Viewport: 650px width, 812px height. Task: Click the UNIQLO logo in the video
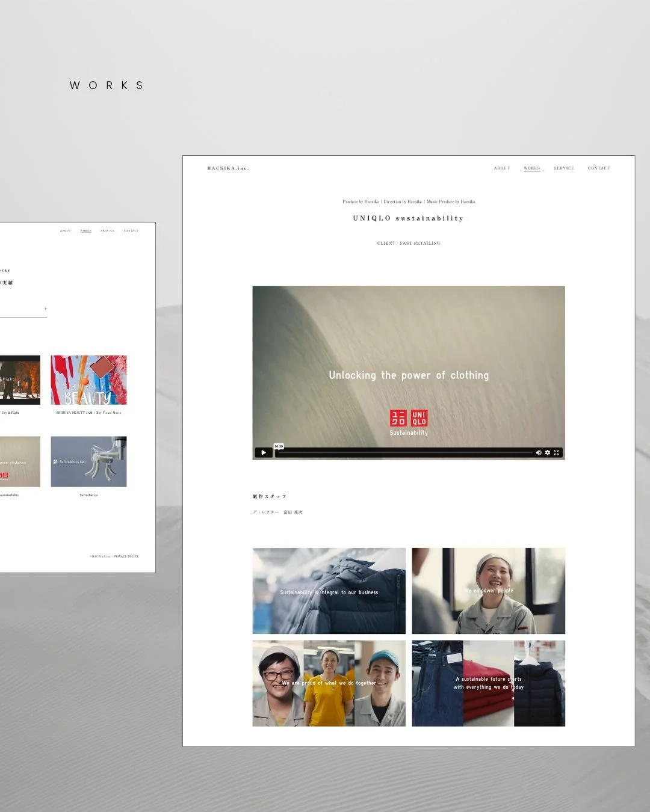coord(409,418)
